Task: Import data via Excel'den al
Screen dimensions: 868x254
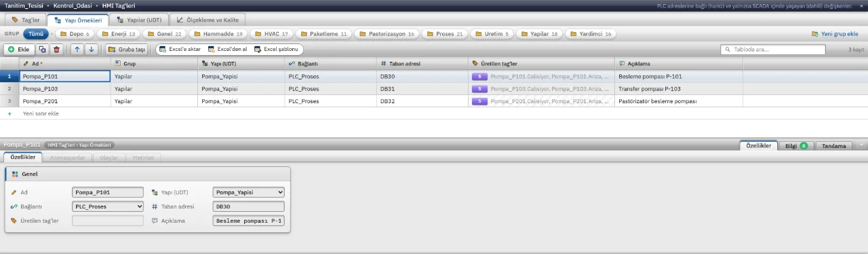Action: pos(228,50)
